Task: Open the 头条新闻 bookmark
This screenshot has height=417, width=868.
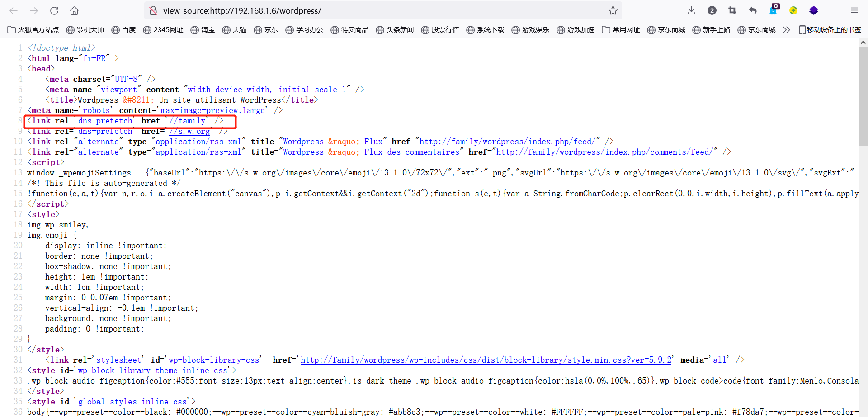Action: click(x=395, y=30)
